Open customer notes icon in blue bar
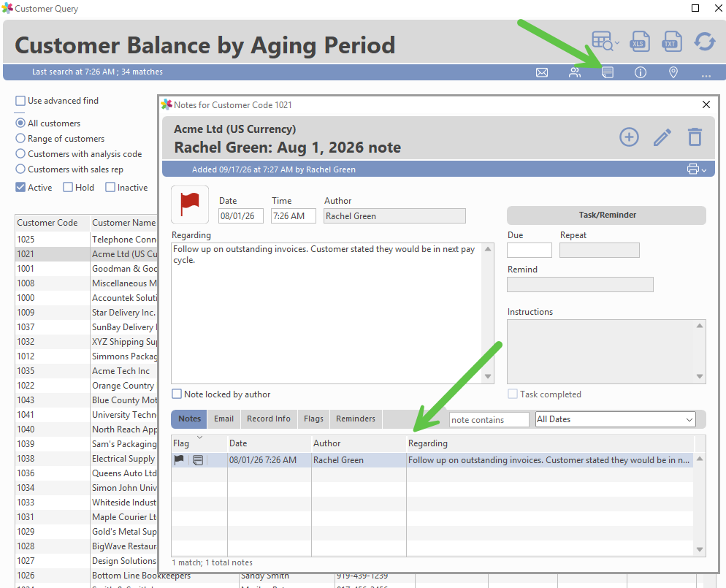This screenshot has width=726, height=588. 608,72
